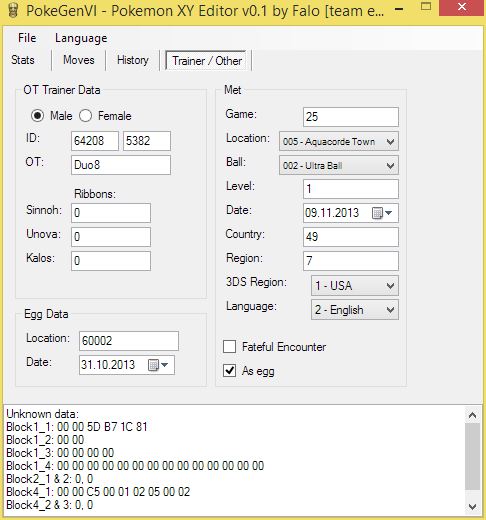Switch to the Moves tab
The height and width of the screenshot is (520, 486).
79,60
